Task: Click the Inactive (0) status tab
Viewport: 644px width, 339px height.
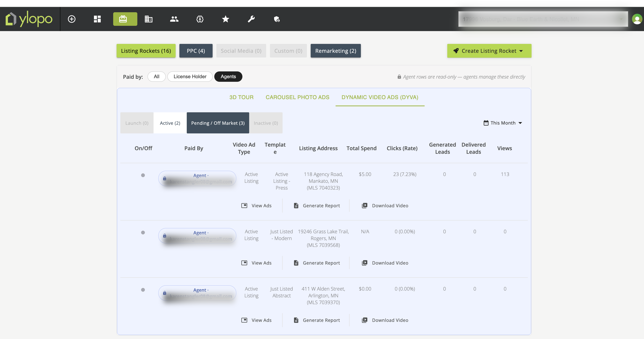Action: point(266,123)
